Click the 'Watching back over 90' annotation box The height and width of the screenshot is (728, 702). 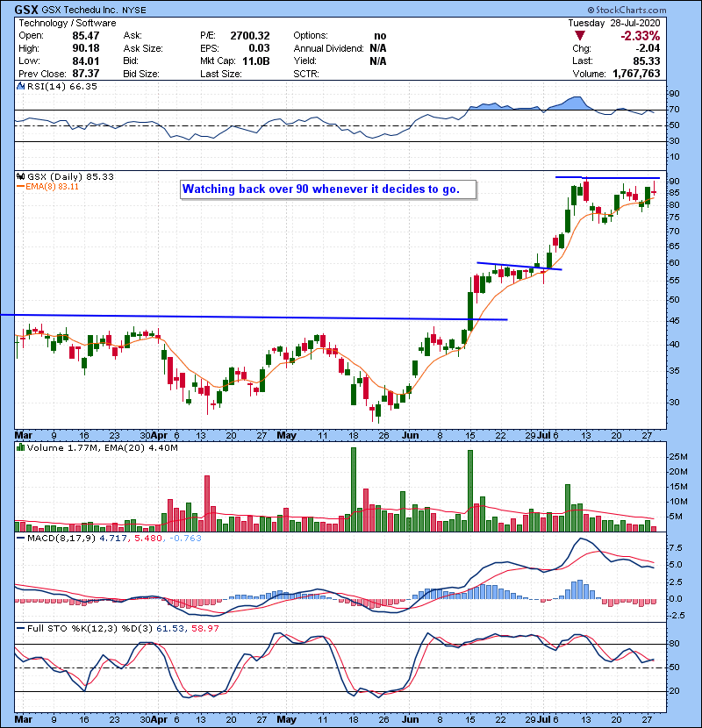pyautogui.click(x=328, y=189)
